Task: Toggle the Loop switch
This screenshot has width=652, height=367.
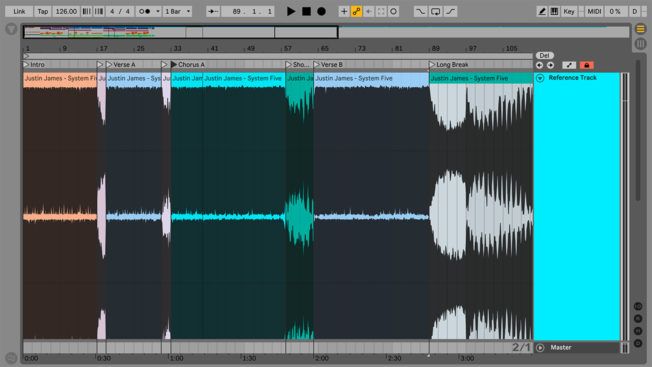Action: point(435,11)
